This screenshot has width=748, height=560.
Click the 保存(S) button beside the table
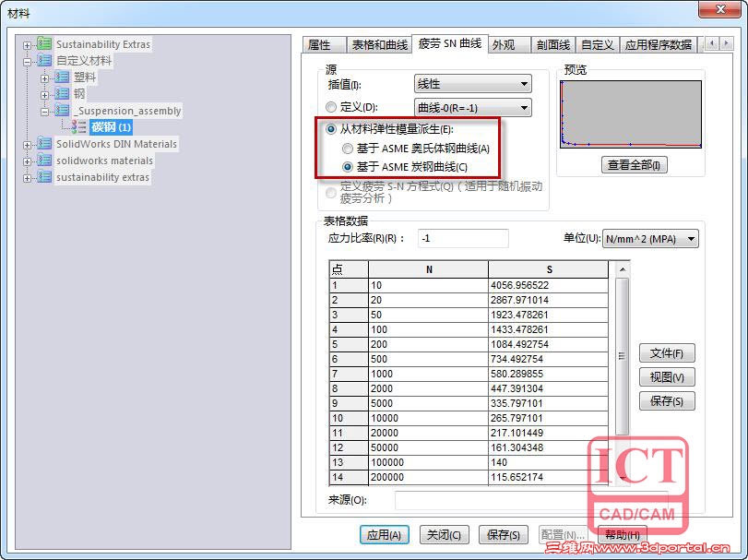coord(667,401)
